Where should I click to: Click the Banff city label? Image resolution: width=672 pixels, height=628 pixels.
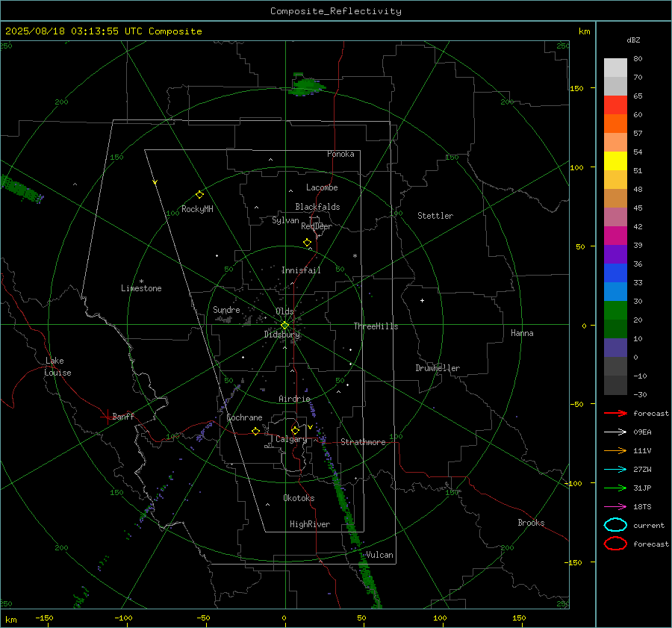coord(123,416)
